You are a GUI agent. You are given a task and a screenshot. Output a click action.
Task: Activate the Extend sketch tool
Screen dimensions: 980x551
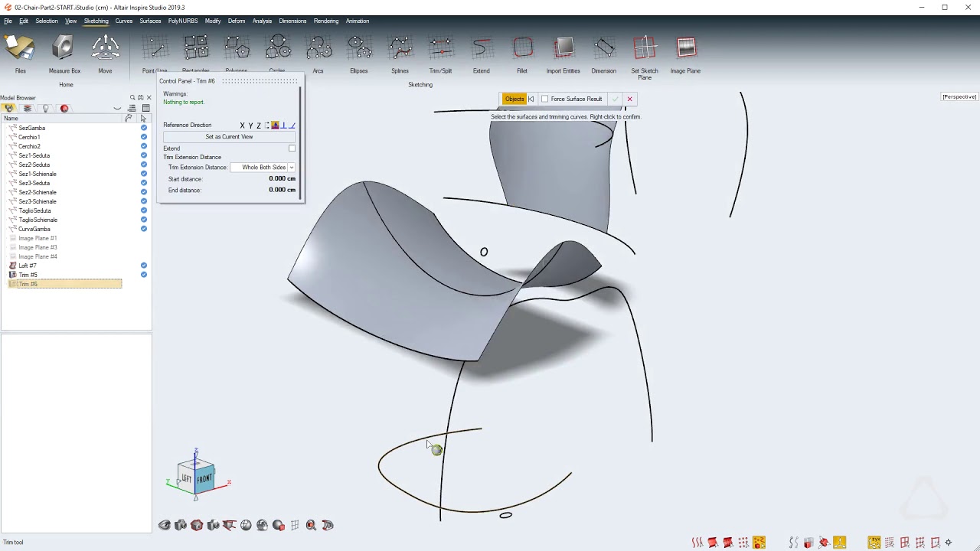point(481,54)
